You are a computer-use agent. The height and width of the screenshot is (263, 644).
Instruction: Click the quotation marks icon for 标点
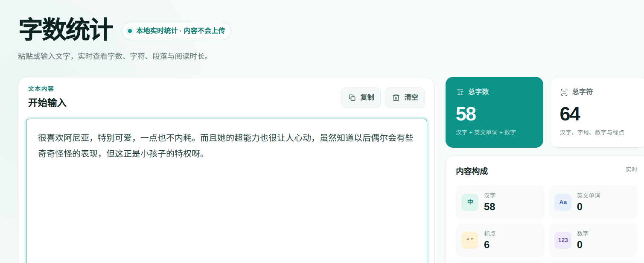tap(470, 240)
